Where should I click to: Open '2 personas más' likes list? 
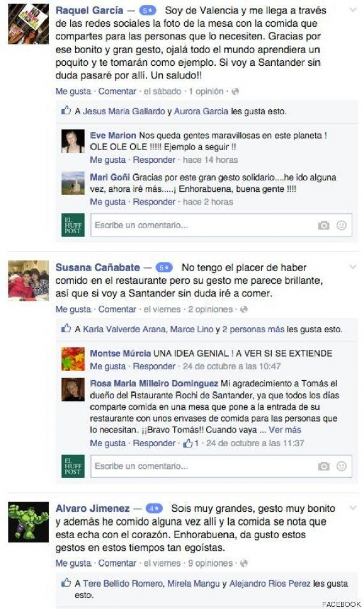pyautogui.click(x=253, y=329)
